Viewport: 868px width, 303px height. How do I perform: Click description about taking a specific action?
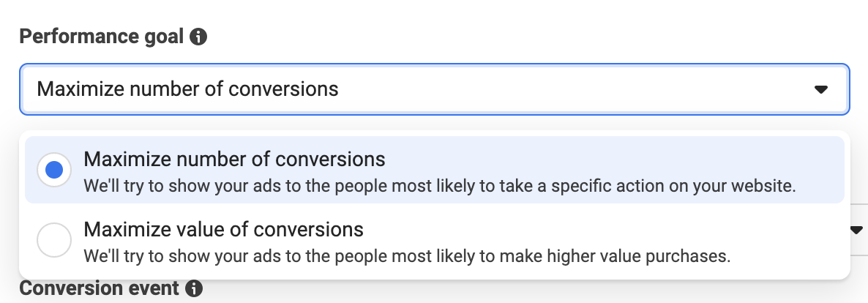(440, 186)
